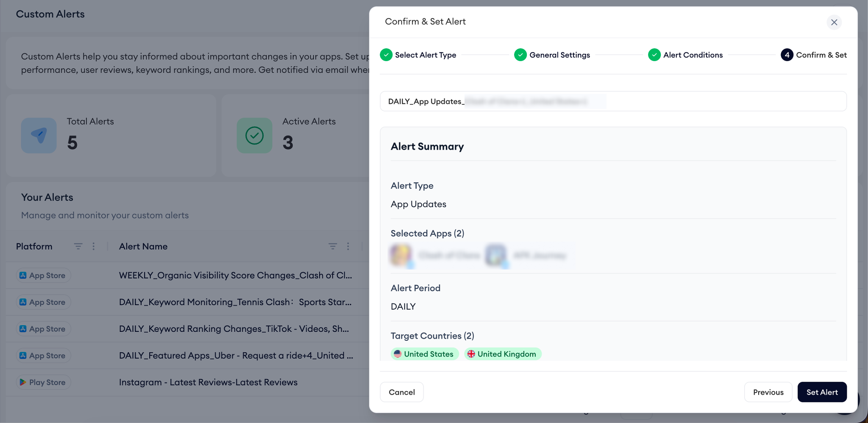Image resolution: width=868 pixels, height=423 pixels.
Task: Open the Alert Name column filter icon
Action: coord(333,246)
